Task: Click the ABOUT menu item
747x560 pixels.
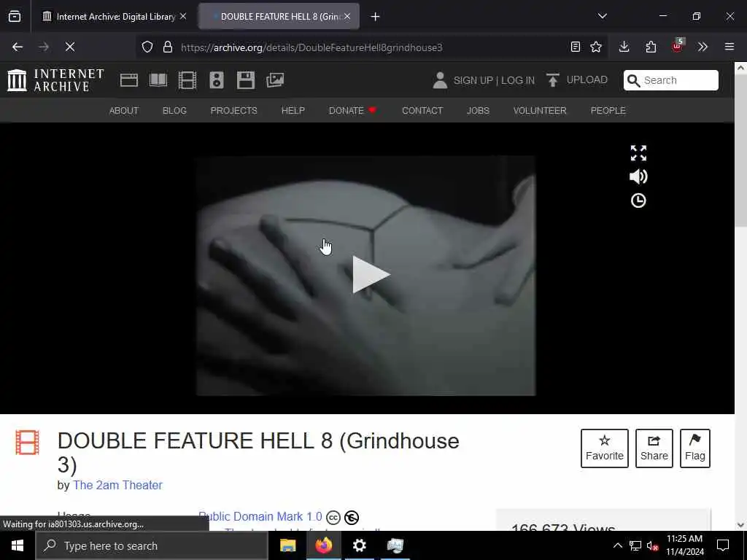Action: (124, 111)
